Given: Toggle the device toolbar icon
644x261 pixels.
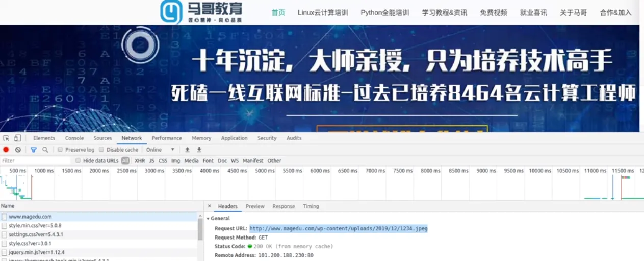Looking at the screenshot, I should (17, 138).
